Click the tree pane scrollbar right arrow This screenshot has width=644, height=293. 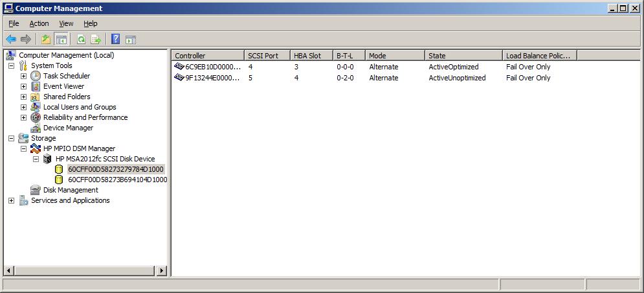[x=162, y=271]
